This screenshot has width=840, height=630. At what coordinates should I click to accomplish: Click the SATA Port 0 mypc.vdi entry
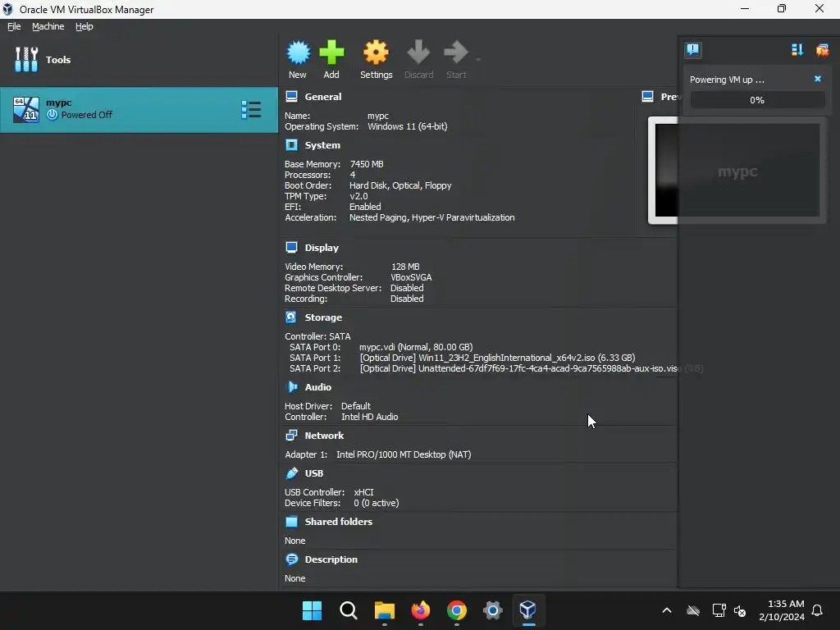[x=416, y=347]
